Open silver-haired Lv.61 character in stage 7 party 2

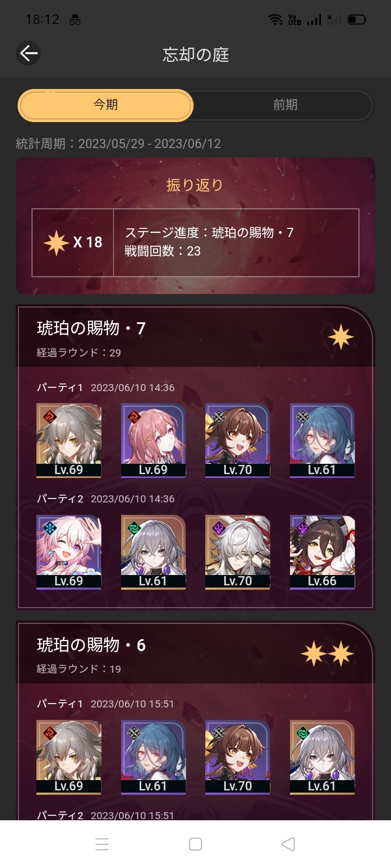[153, 552]
